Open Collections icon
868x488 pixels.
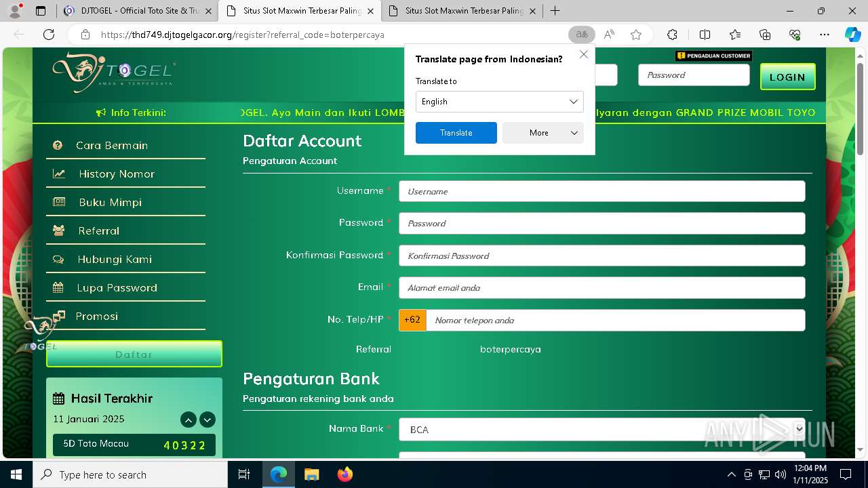coord(765,35)
